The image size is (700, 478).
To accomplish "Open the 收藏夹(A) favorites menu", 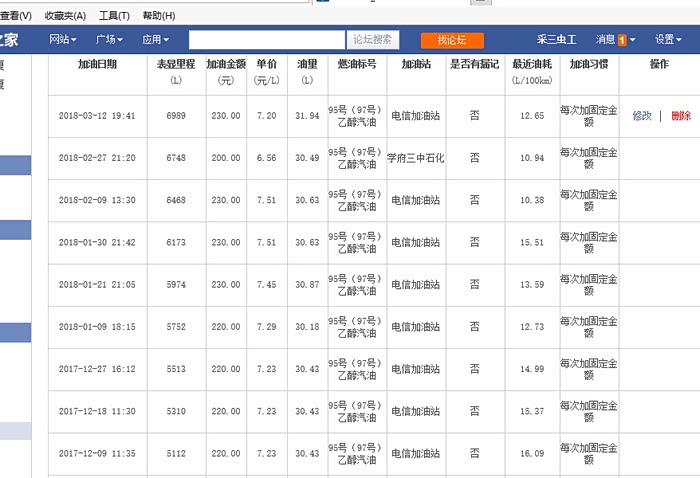I will (65, 16).
